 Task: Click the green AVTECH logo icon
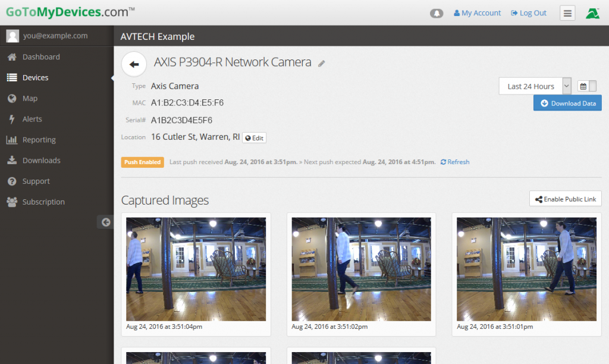[x=592, y=12]
